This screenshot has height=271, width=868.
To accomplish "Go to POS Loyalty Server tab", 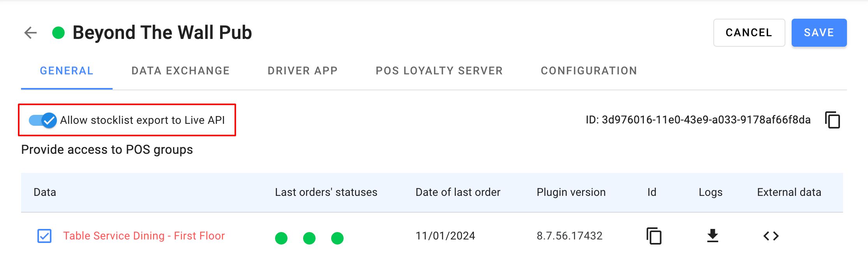I will click(x=439, y=71).
